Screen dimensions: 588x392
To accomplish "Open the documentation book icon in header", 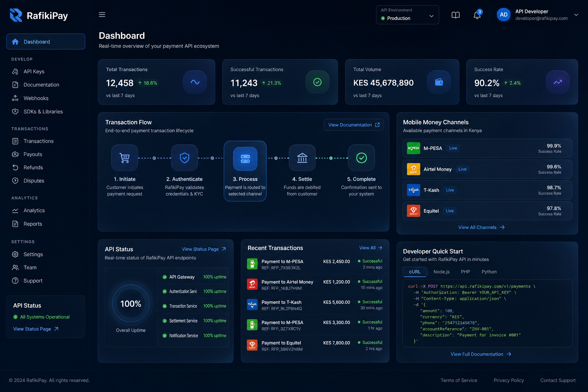I will click(456, 15).
